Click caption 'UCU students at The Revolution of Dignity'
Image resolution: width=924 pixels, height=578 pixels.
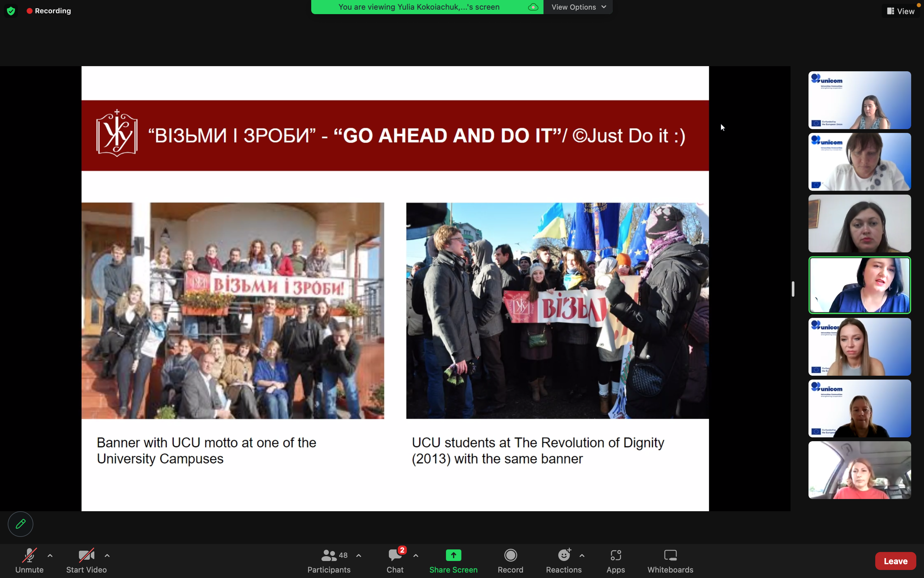point(538,451)
